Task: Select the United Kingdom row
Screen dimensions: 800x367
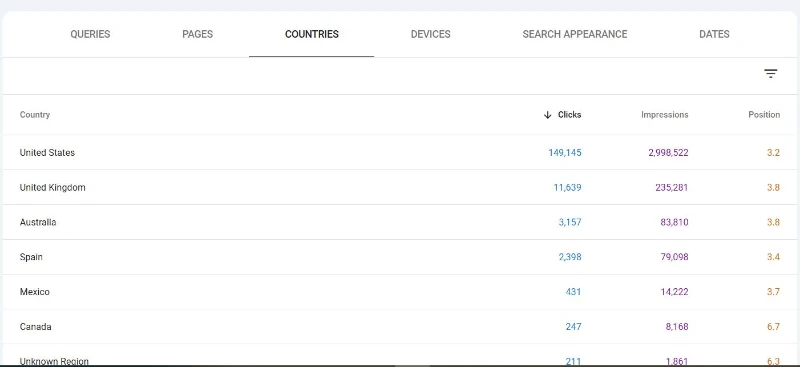Action: (x=400, y=187)
